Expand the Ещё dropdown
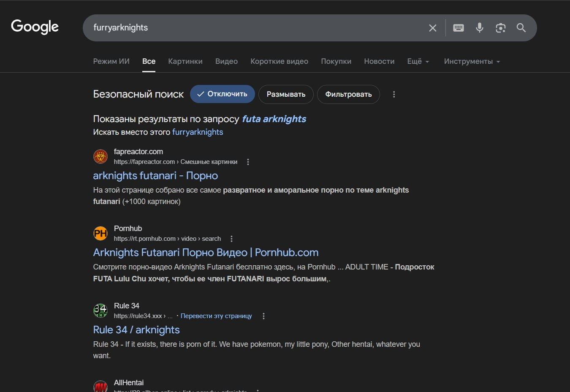This screenshot has width=570, height=392. (x=418, y=61)
